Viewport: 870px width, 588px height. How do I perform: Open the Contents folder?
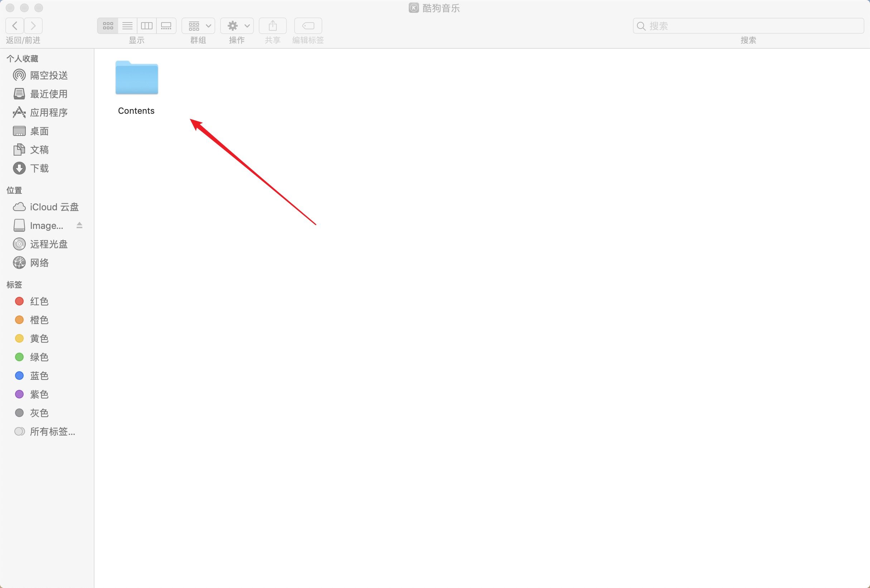click(136, 78)
